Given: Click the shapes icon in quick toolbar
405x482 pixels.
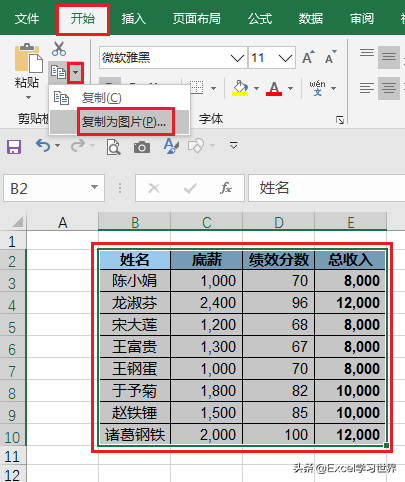Looking at the screenshot, I should pos(196,146).
